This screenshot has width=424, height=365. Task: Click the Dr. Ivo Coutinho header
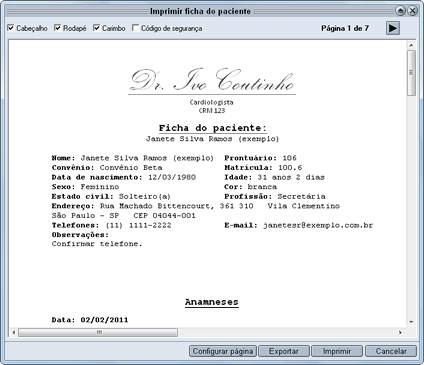pos(212,80)
